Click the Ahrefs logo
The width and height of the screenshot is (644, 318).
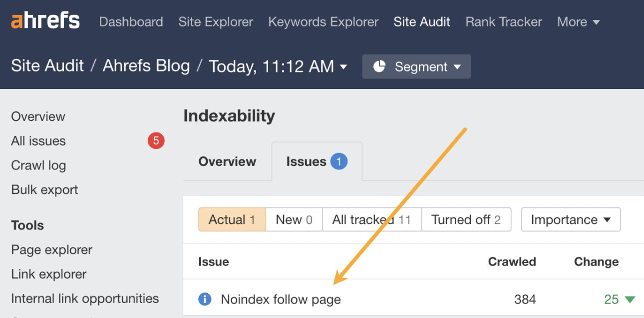tap(45, 21)
